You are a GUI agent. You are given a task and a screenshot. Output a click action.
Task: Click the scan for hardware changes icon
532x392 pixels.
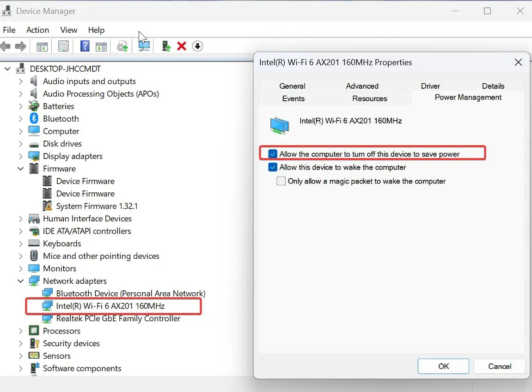pyautogui.click(x=144, y=46)
